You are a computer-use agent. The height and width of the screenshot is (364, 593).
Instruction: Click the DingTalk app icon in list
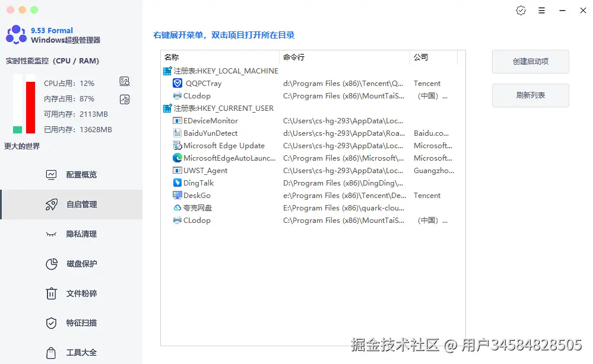click(177, 183)
